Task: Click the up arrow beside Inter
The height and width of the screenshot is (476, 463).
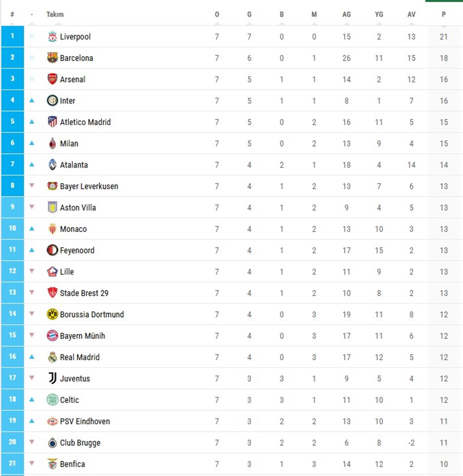Action: (x=32, y=101)
